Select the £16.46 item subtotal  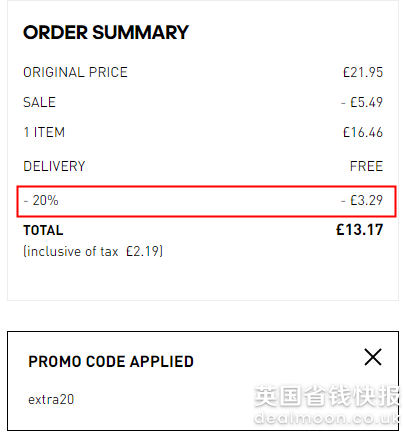pos(363,132)
